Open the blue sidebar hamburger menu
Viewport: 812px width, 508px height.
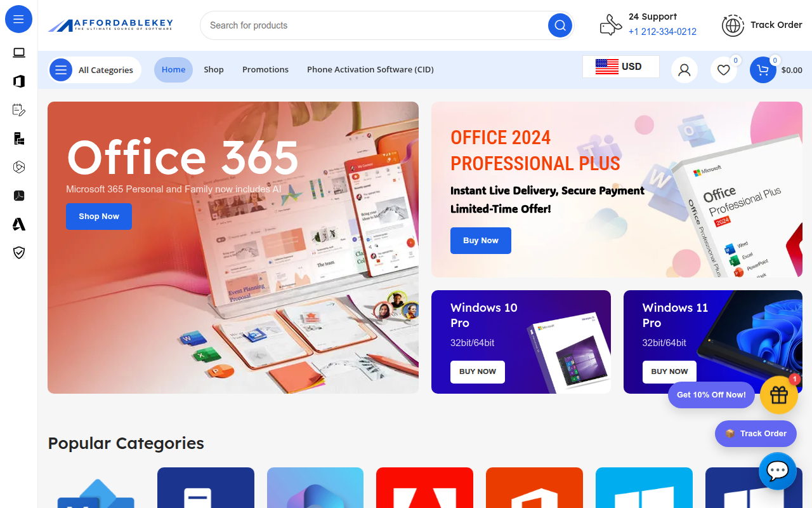tap(18, 19)
